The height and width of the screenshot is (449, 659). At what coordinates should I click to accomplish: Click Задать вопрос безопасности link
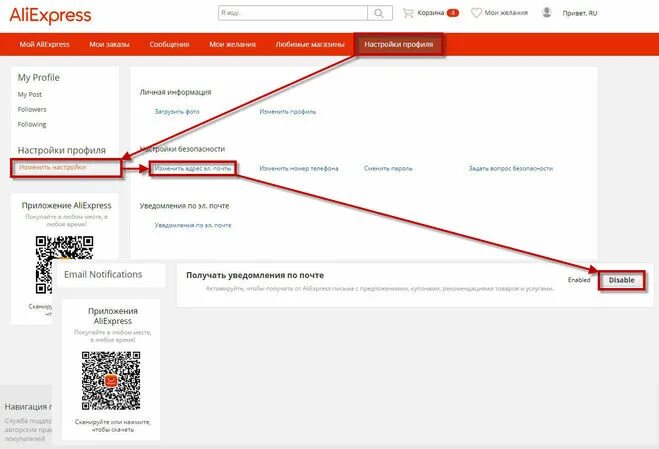pos(511,168)
